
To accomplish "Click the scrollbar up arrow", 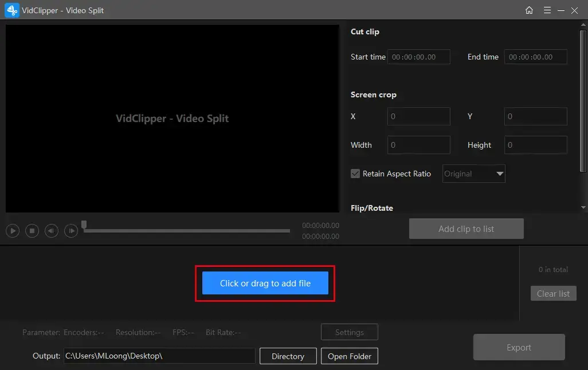I will click(x=583, y=25).
